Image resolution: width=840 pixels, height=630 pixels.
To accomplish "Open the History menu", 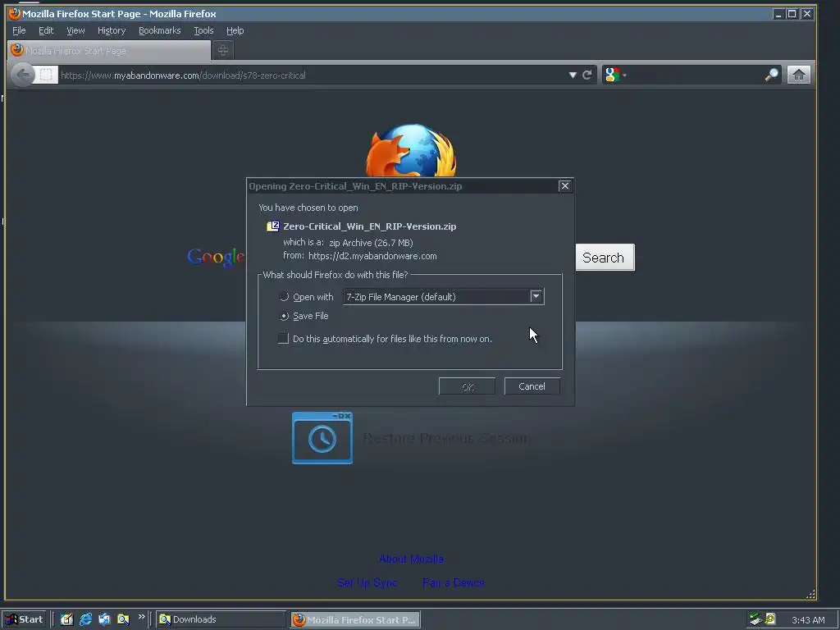I will 112,30.
